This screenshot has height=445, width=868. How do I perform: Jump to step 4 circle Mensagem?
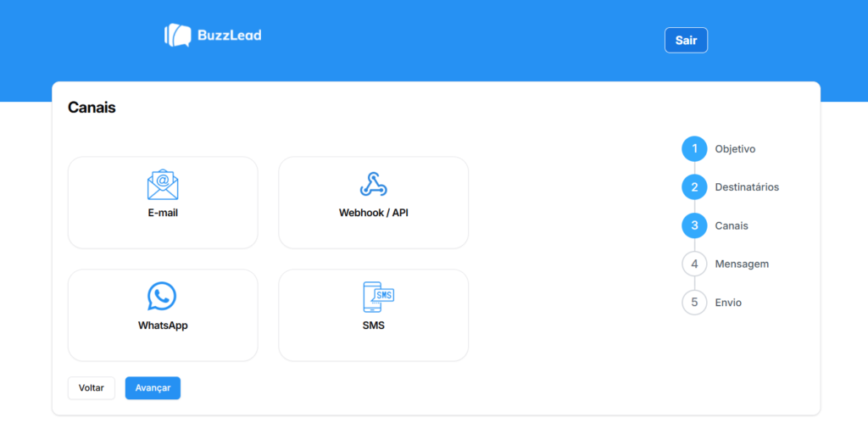tap(694, 264)
